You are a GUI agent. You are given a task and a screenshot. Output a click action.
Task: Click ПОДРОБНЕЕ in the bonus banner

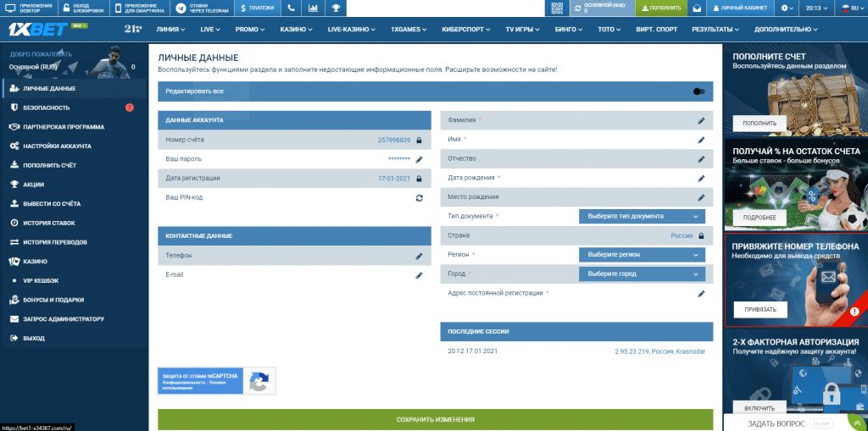760,218
